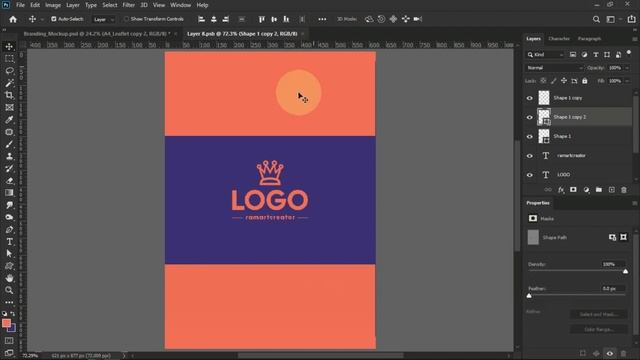The width and height of the screenshot is (640, 360).
Task: Select the Pen tool
Action: (9, 229)
